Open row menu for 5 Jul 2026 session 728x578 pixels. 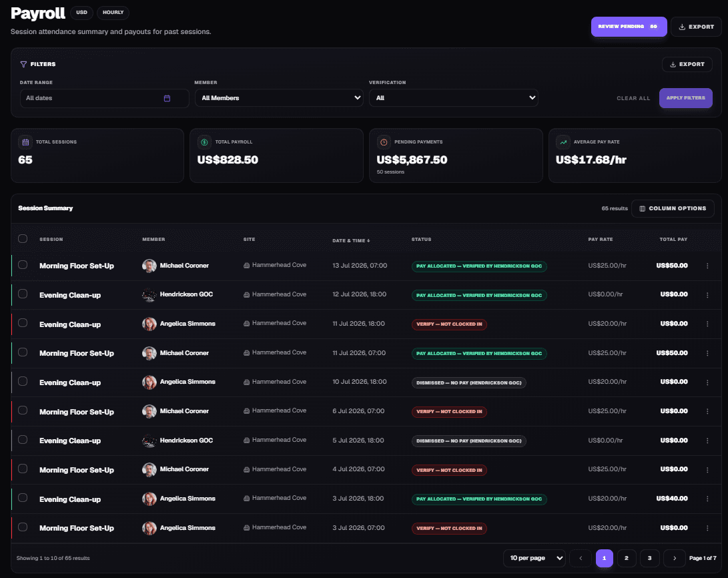(x=707, y=441)
